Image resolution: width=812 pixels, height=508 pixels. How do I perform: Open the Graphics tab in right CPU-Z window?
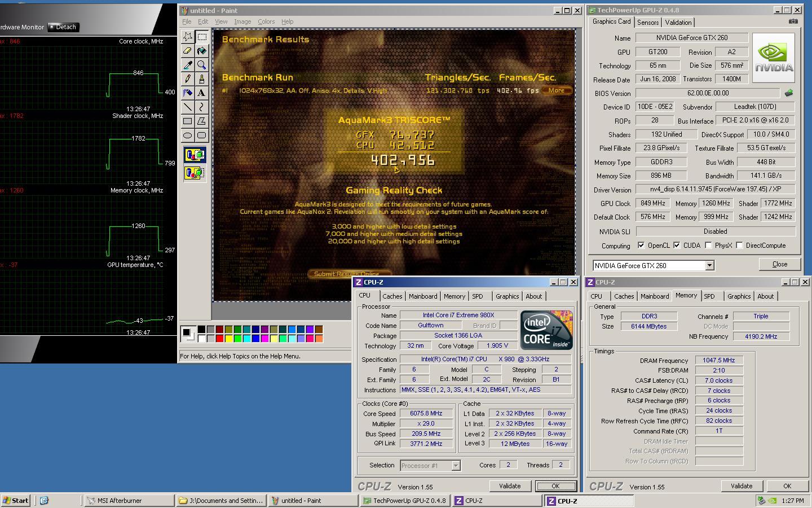pos(739,296)
